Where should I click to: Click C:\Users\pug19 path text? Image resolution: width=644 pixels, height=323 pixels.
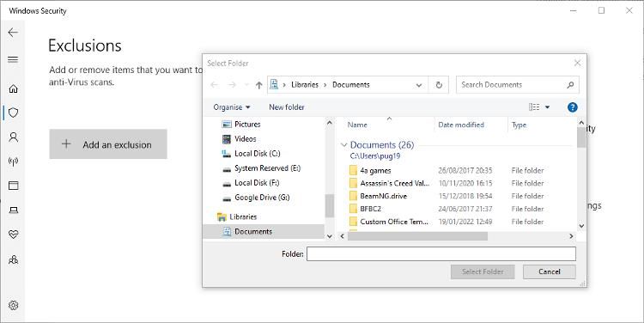tap(375, 156)
